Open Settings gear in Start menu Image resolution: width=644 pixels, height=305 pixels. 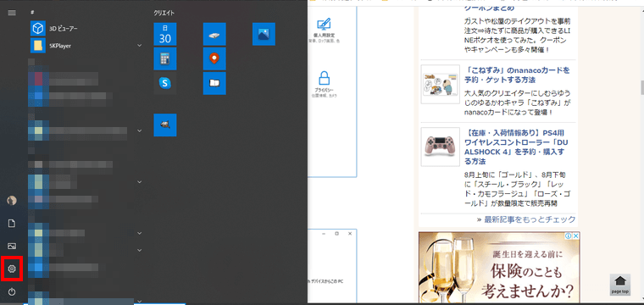coord(12,269)
